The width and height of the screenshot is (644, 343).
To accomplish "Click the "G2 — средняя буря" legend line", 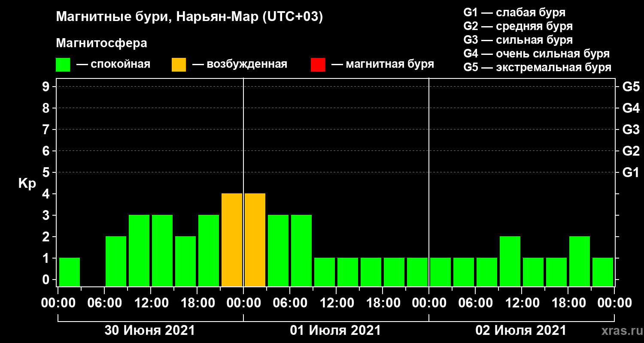I will [518, 26].
